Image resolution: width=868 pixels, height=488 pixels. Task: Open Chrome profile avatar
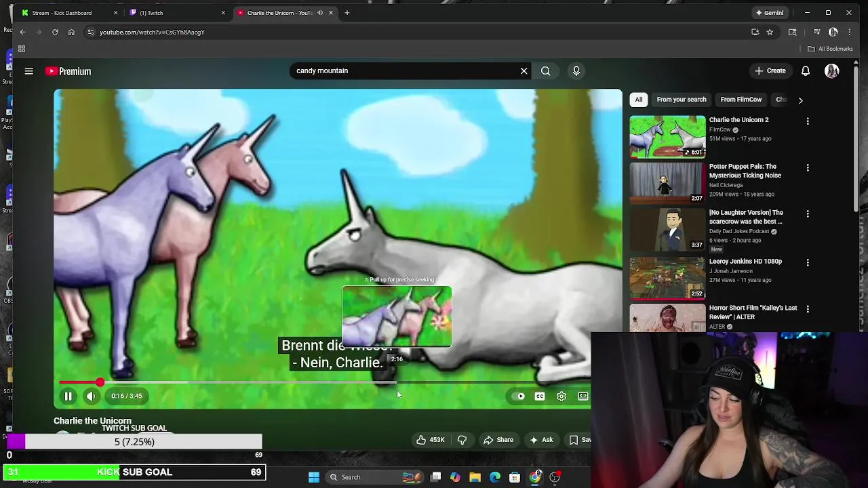(x=833, y=32)
